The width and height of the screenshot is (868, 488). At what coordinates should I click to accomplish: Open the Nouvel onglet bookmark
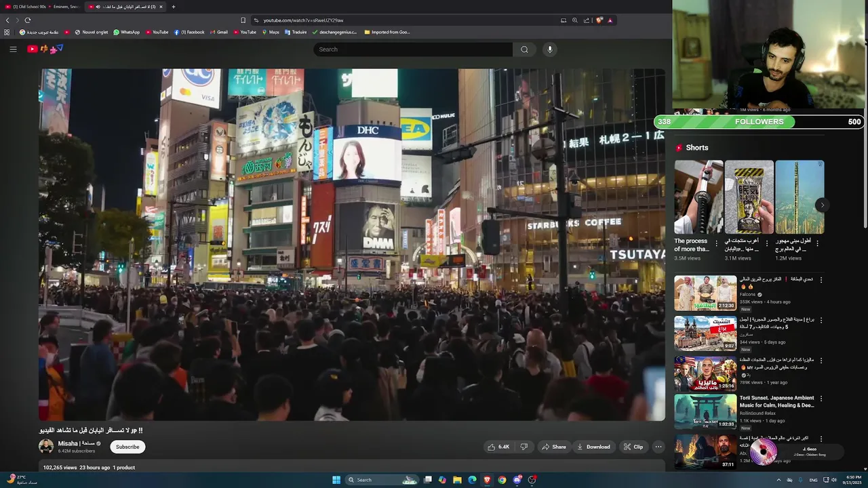[x=92, y=32]
